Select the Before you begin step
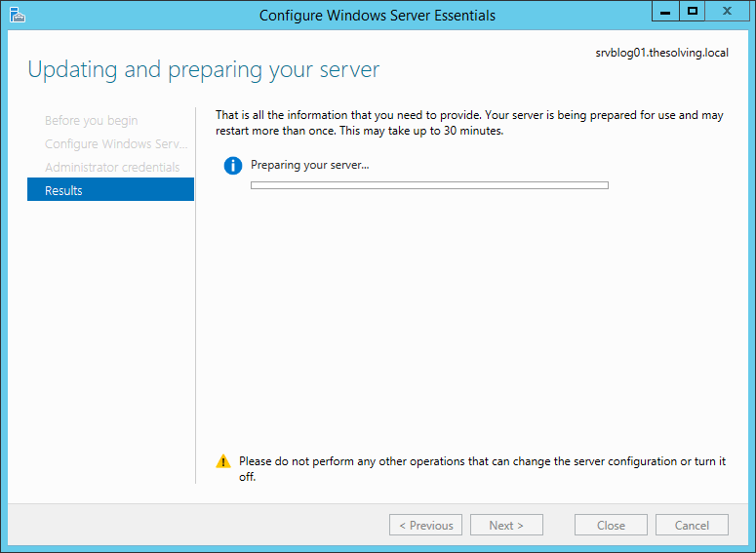Screen dimensions: 756x553 click(91, 121)
